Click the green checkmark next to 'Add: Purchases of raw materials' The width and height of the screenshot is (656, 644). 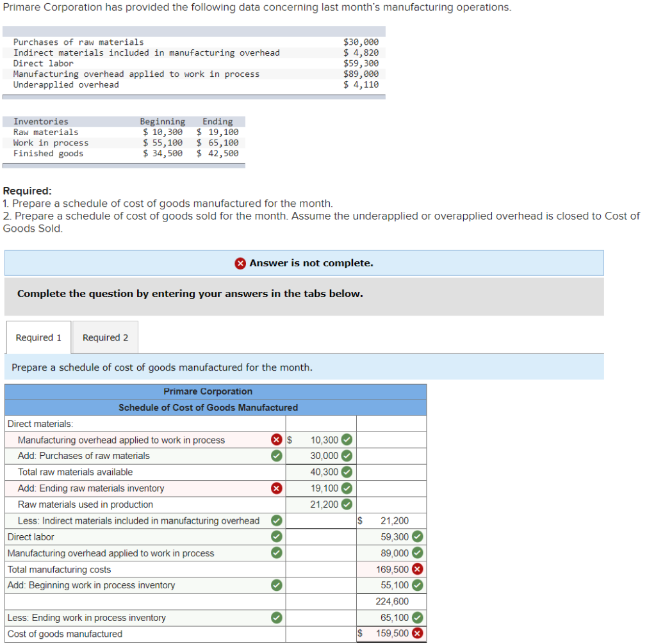(276, 456)
